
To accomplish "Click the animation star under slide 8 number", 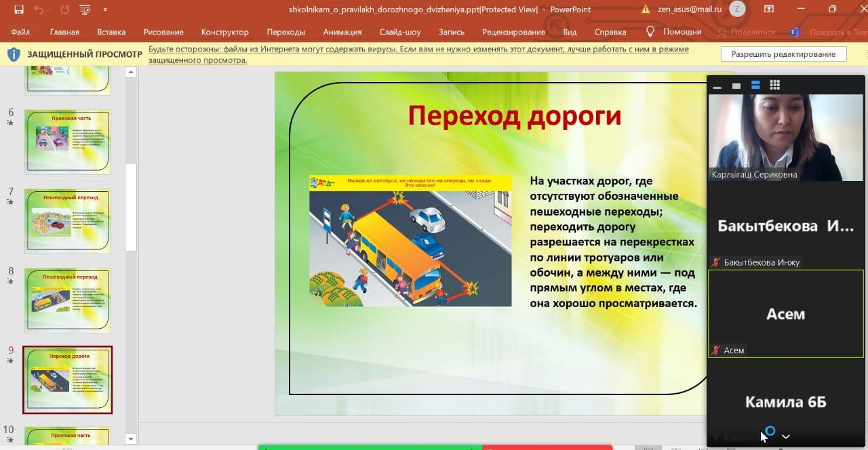I will (9, 281).
